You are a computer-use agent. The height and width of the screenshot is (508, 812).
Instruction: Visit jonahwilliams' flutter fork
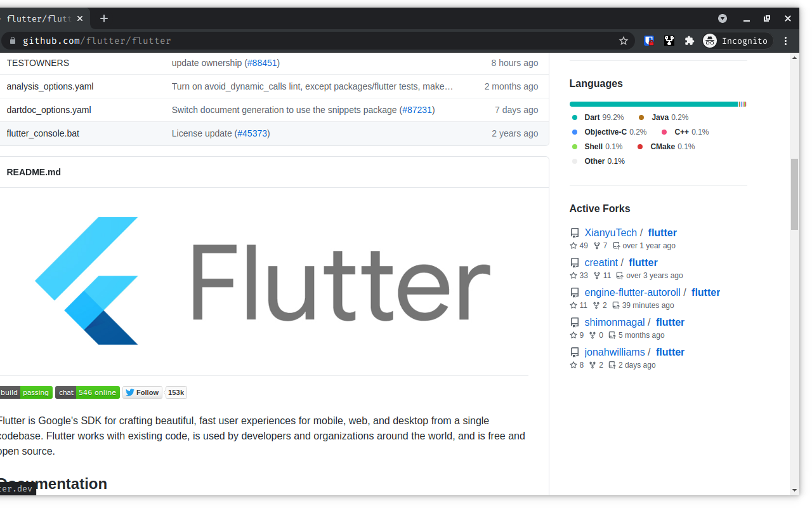click(670, 352)
